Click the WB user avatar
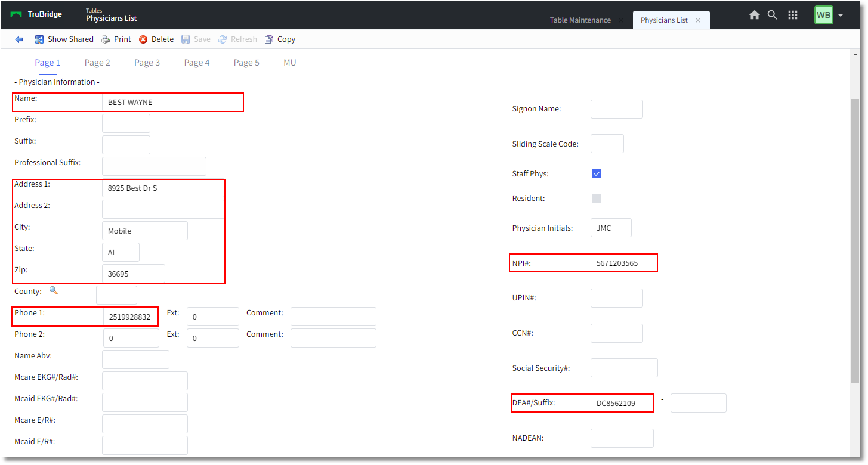The height and width of the screenshot is (465, 868). [823, 15]
